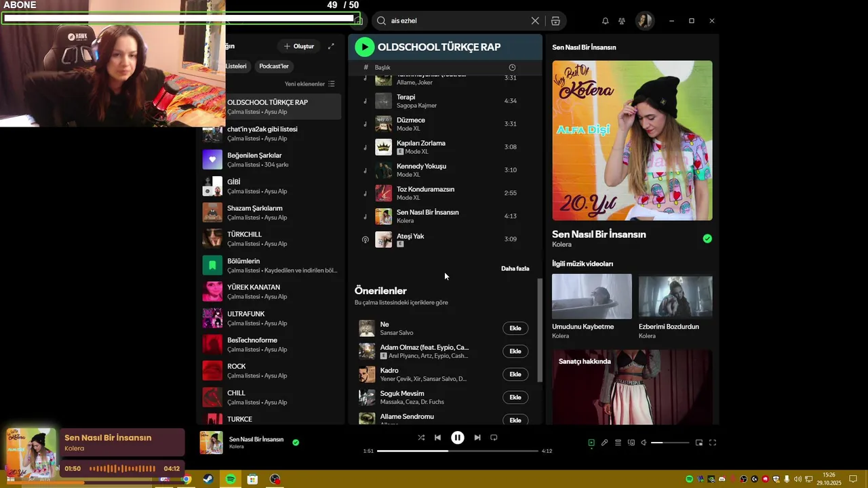Image resolution: width=868 pixels, height=488 pixels.
Task: Open the Beğenilen Şarkılar playlist
Action: click(x=271, y=160)
